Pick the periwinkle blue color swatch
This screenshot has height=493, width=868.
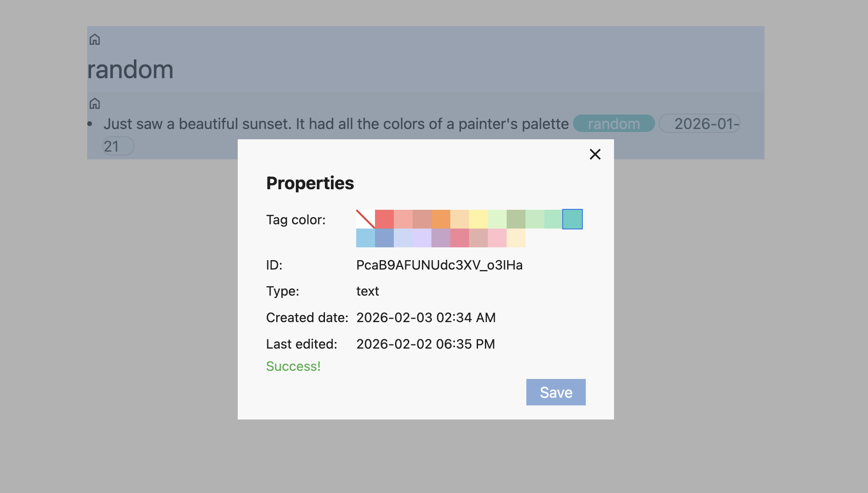[384, 238]
